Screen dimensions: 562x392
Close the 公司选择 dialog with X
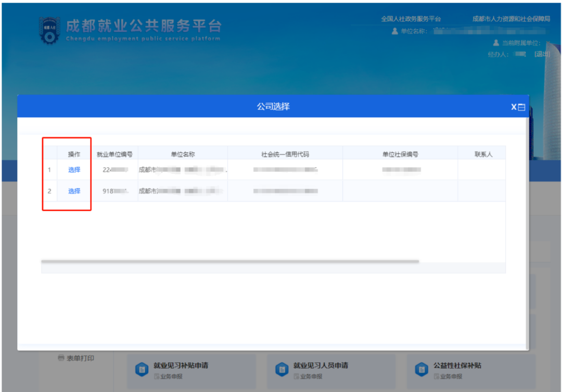(514, 107)
